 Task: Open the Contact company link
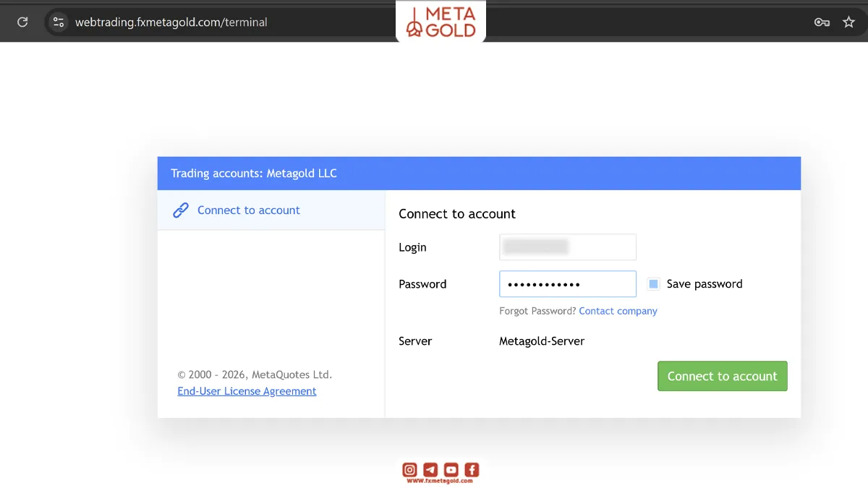pyautogui.click(x=618, y=311)
